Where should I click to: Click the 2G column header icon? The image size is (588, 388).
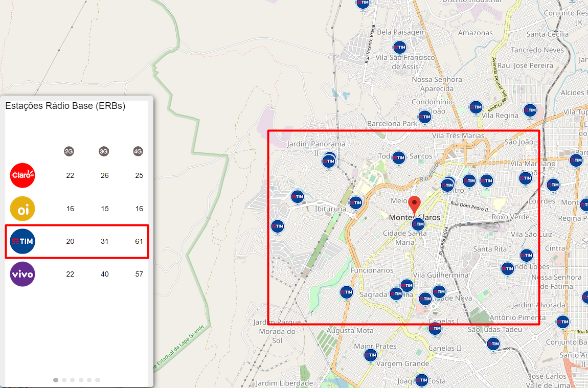[69, 151]
